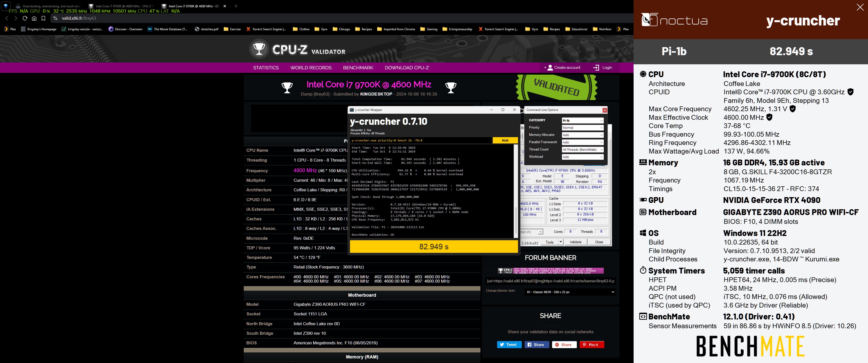Open site settings icon left of valid.x86.fr URL
This screenshot has height=363, width=868.
click(55, 18)
